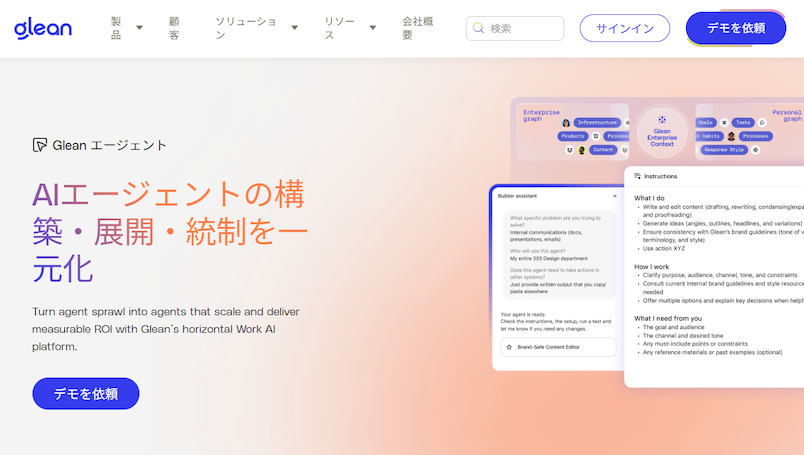
Task: Click the Enterprise graph label
Action: (541, 115)
